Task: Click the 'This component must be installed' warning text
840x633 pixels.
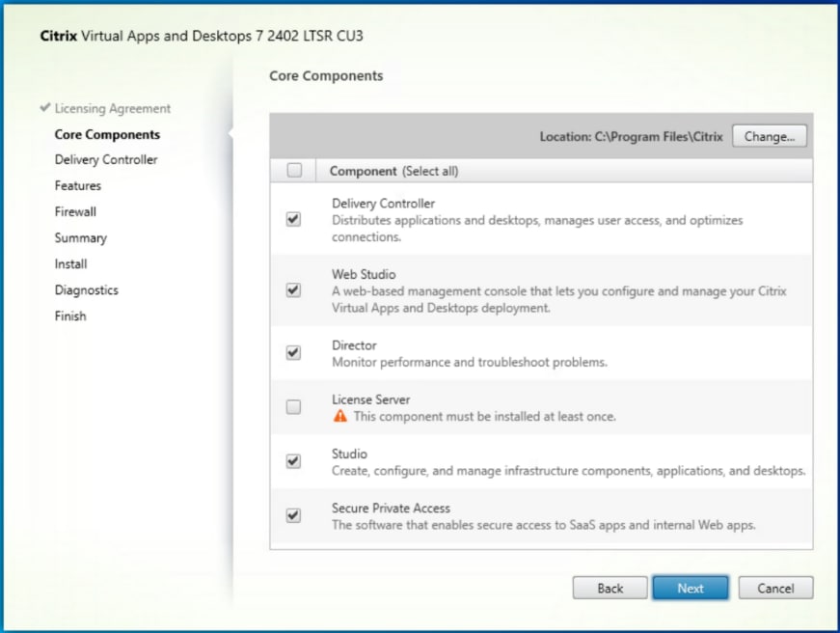Action: tap(485, 417)
